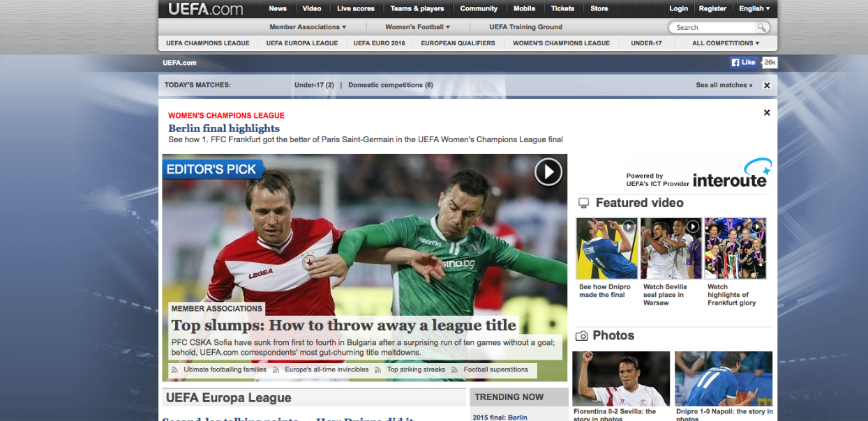The width and height of the screenshot is (868, 421).
Task: Click the See all matches link
Action: click(x=724, y=85)
